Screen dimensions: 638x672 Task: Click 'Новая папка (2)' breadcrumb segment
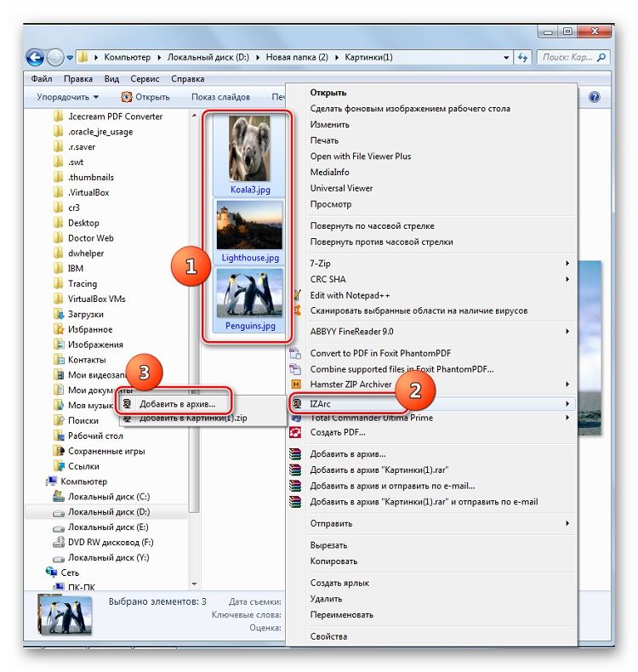coord(297,57)
